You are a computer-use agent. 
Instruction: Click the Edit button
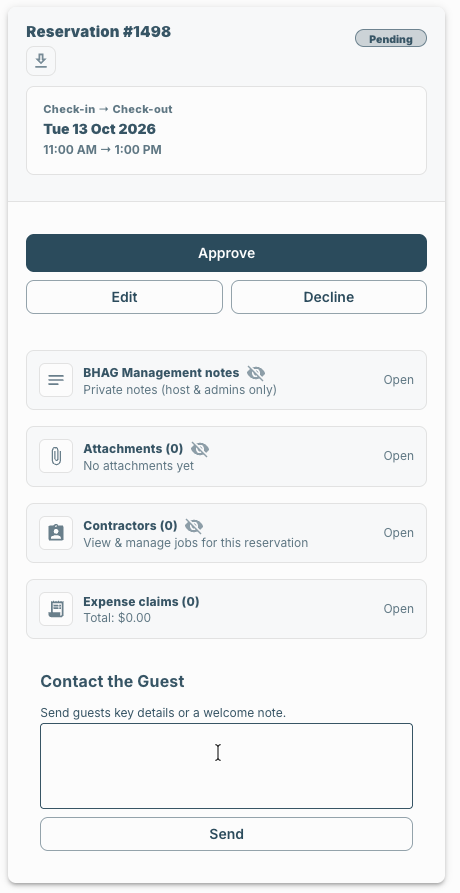click(x=124, y=297)
